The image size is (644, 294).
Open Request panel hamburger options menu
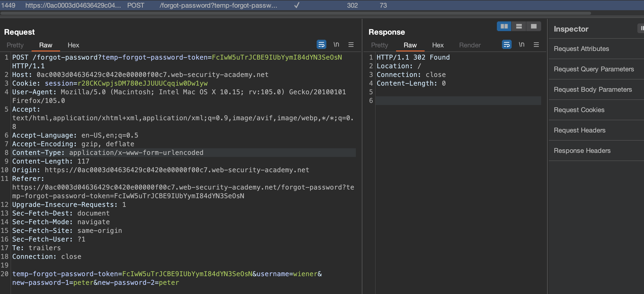pyautogui.click(x=351, y=45)
